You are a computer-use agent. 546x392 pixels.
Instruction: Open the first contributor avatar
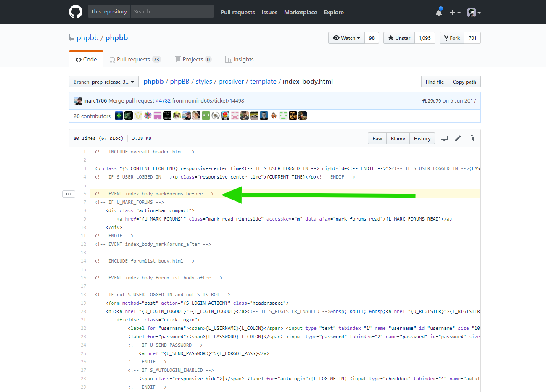pyautogui.click(x=119, y=116)
